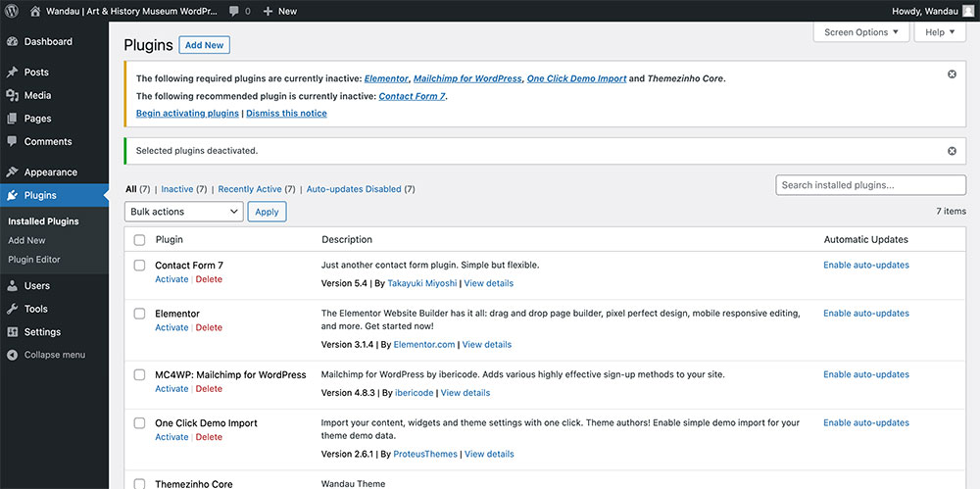Expand the Screen Options panel
This screenshot has width=980, height=489.
tap(861, 32)
